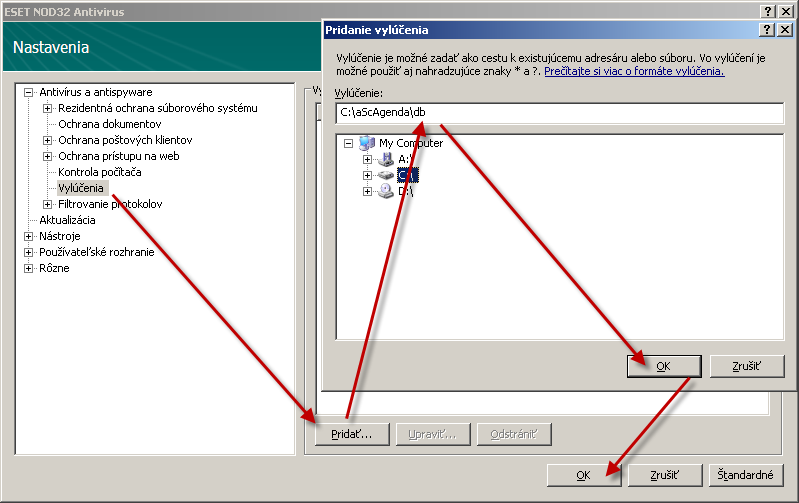Expand Ochrana poštových klientov node
The image size is (799, 503).
pos(47,140)
